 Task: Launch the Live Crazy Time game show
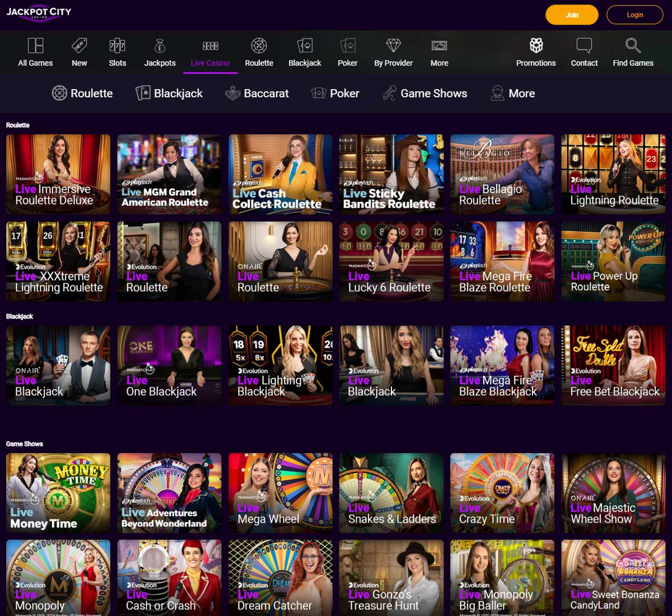pyautogui.click(x=502, y=493)
